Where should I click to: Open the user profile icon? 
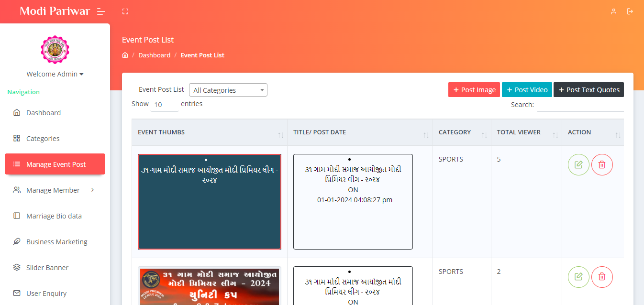(x=613, y=11)
